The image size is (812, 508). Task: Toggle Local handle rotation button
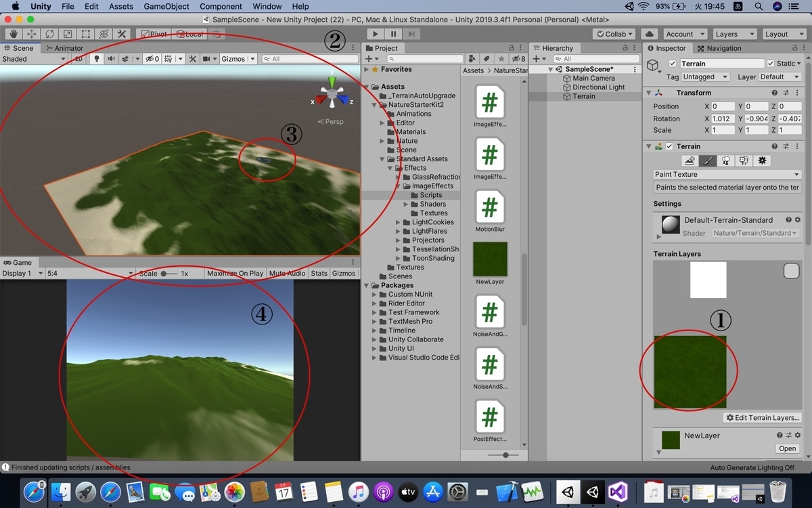click(189, 34)
